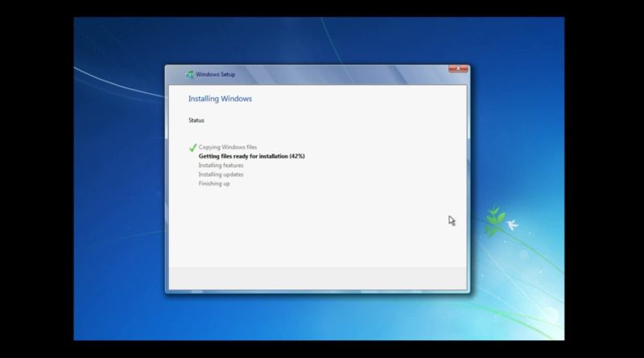Click 'Getting files ready for installation (42%)'
The width and height of the screenshot is (644, 358).
pos(252,156)
